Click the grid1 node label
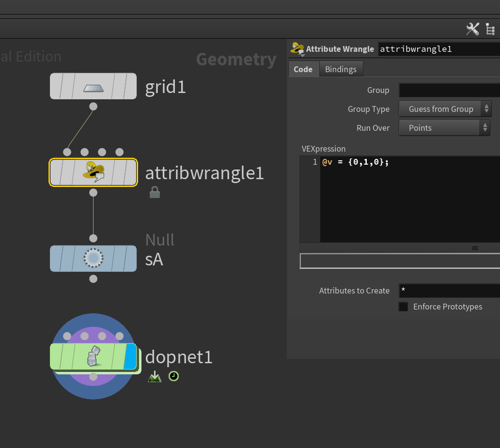The width and height of the screenshot is (500, 448). pyautogui.click(x=165, y=87)
